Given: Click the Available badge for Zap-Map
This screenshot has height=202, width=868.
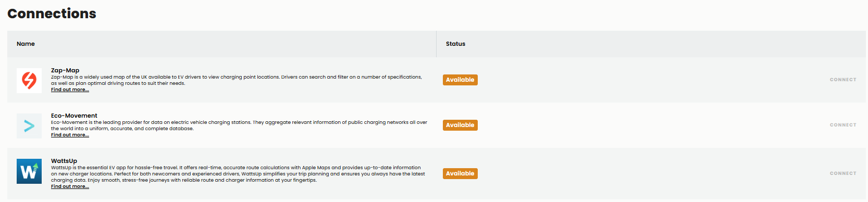Looking at the screenshot, I should tap(460, 80).
